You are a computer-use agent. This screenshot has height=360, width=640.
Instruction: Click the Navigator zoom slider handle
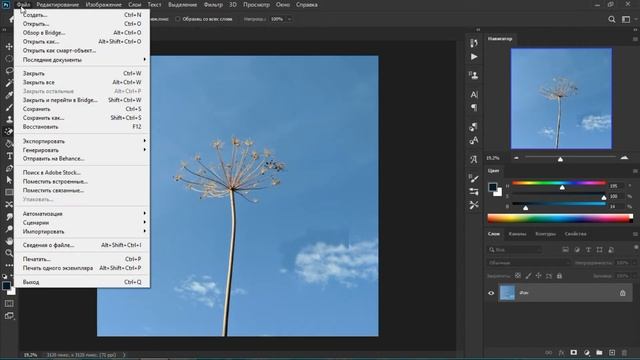tap(560, 159)
